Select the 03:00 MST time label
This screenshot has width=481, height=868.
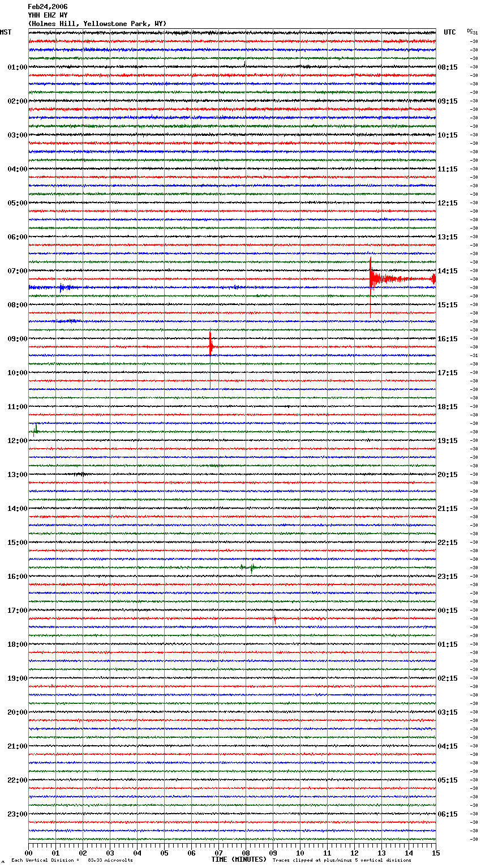[x=17, y=135]
